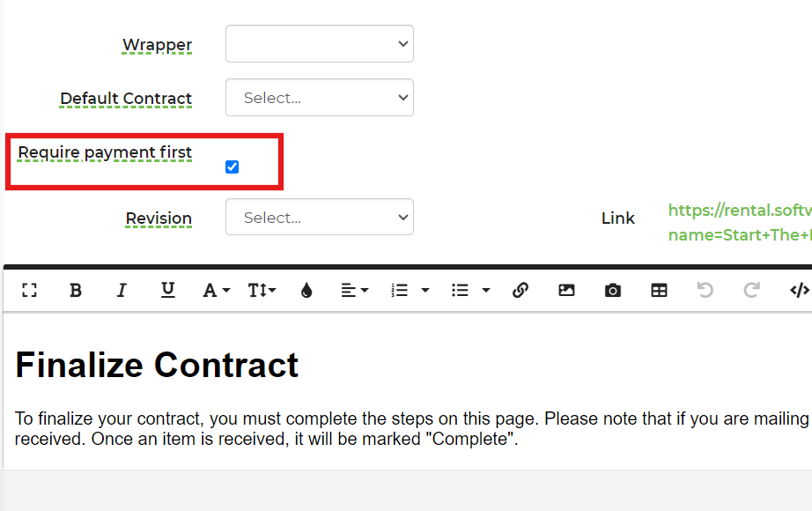Toggle code view in the editor
This screenshot has height=511, width=812.
[799, 291]
